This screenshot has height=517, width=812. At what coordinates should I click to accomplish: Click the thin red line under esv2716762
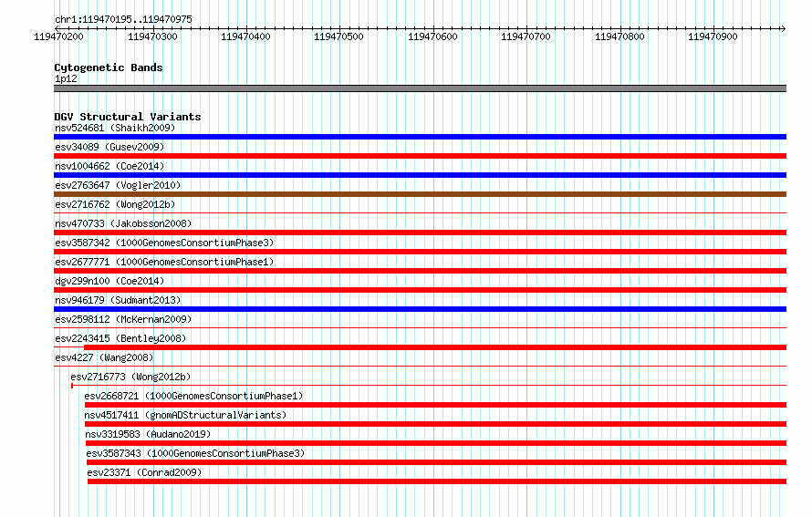[x=420, y=212]
